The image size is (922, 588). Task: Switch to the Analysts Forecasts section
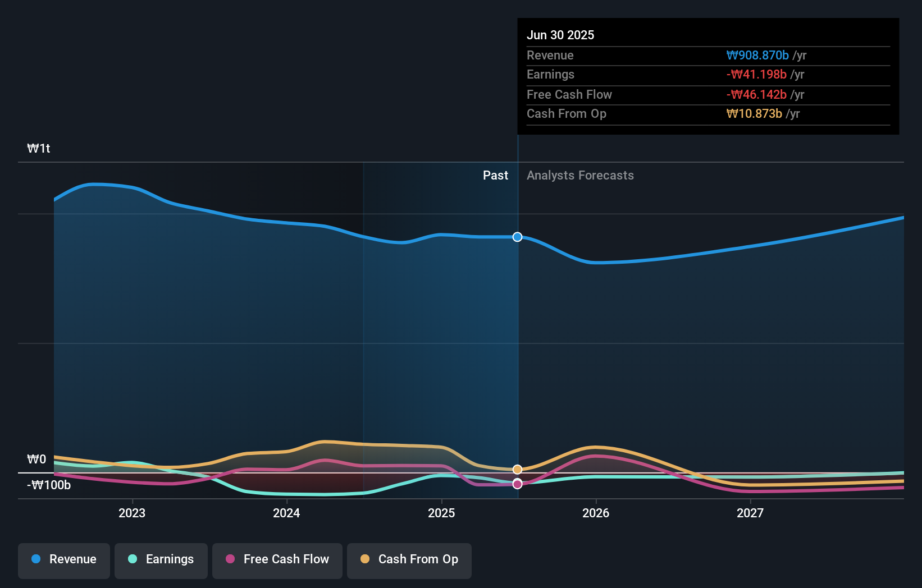(580, 175)
